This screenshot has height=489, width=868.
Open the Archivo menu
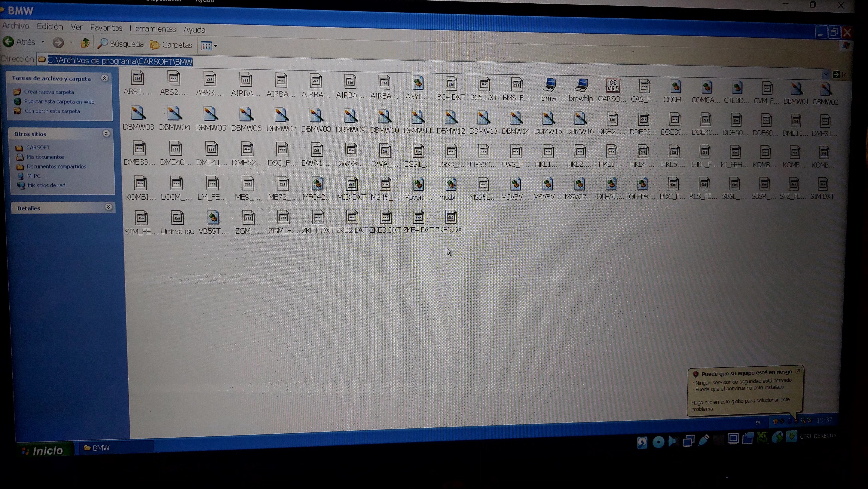point(16,26)
